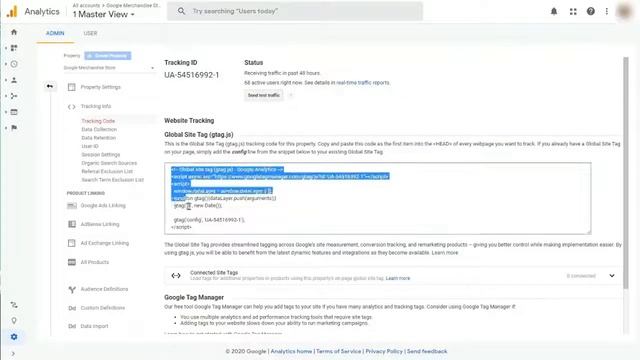Click the "Global Site Tag (gtag.js)" heading

(199, 134)
